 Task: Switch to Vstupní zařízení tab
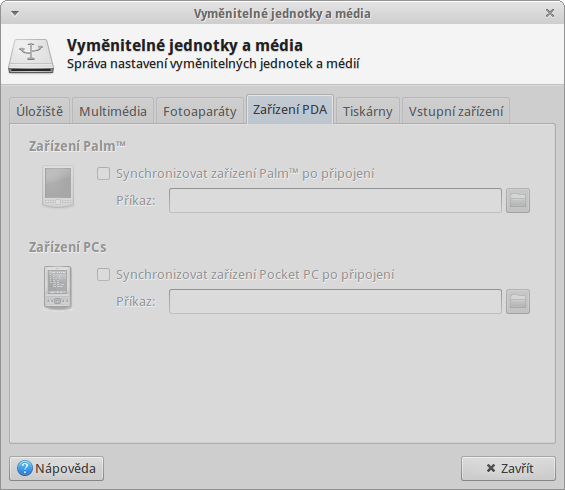[x=456, y=111]
